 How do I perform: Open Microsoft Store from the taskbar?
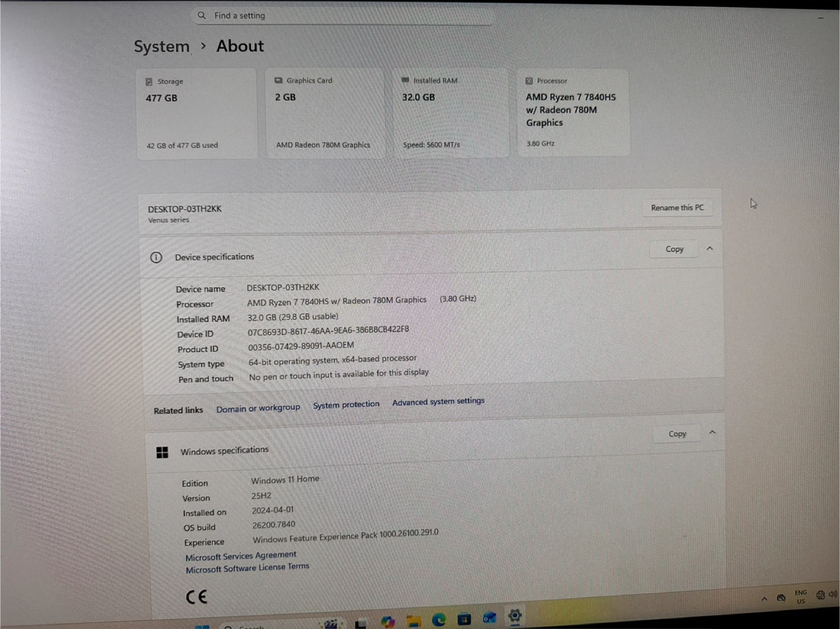click(464, 619)
